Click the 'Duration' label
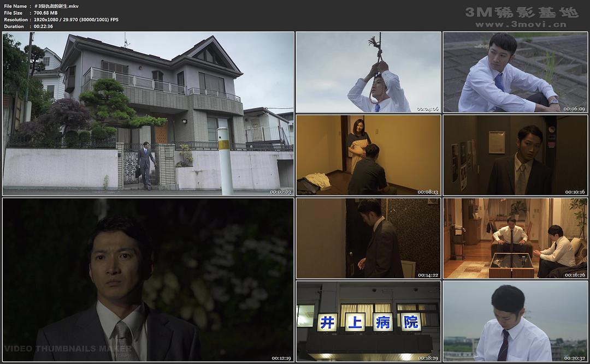Viewport: 590px width, 364px height. 14,26
